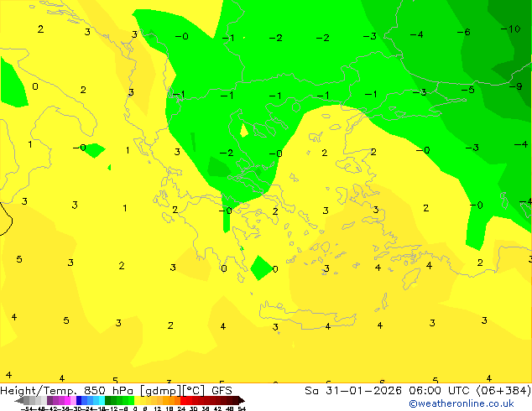Click the cyan swatch in the temperature legend
Viewport: 532px width, 411px height.
pos(102,400)
